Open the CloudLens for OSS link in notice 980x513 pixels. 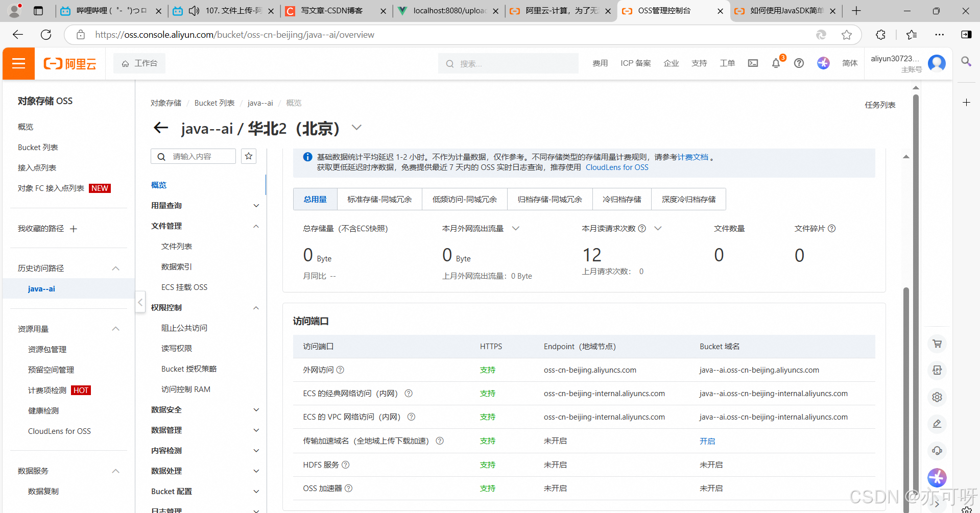[617, 167]
